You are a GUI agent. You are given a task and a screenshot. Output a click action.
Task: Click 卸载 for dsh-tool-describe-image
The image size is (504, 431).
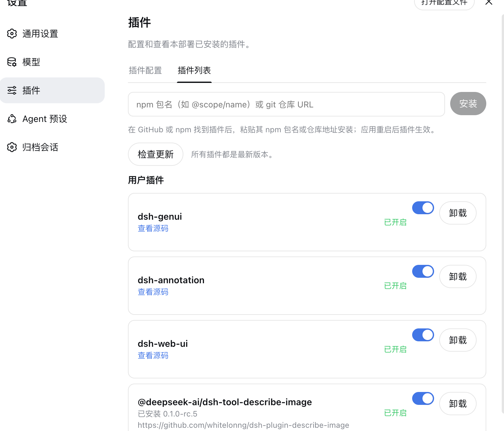(458, 404)
